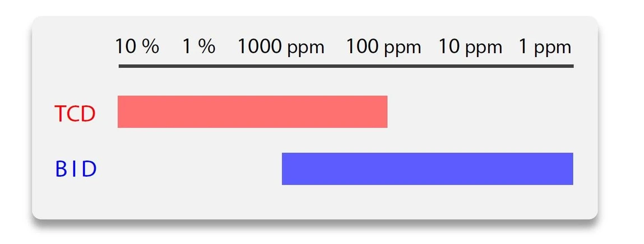The height and width of the screenshot is (244, 644).
Task: Click the right end of the BID bar
Action: pyautogui.click(x=570, y=168)
